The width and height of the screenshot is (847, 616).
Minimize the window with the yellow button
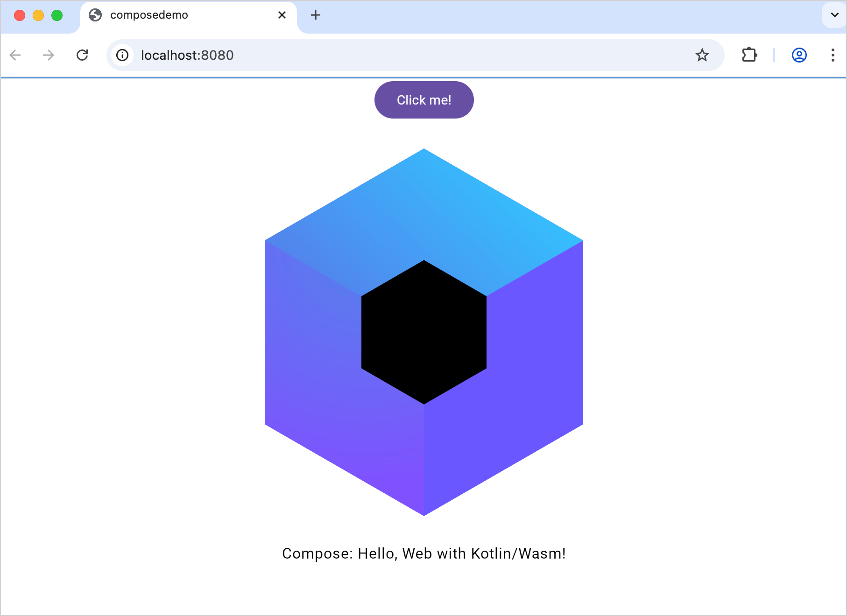tap(38, 15)
